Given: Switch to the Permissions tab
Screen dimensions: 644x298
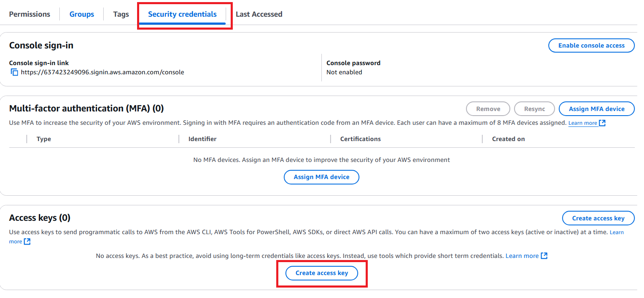Looking at the screenshot, I should point(30,14).
